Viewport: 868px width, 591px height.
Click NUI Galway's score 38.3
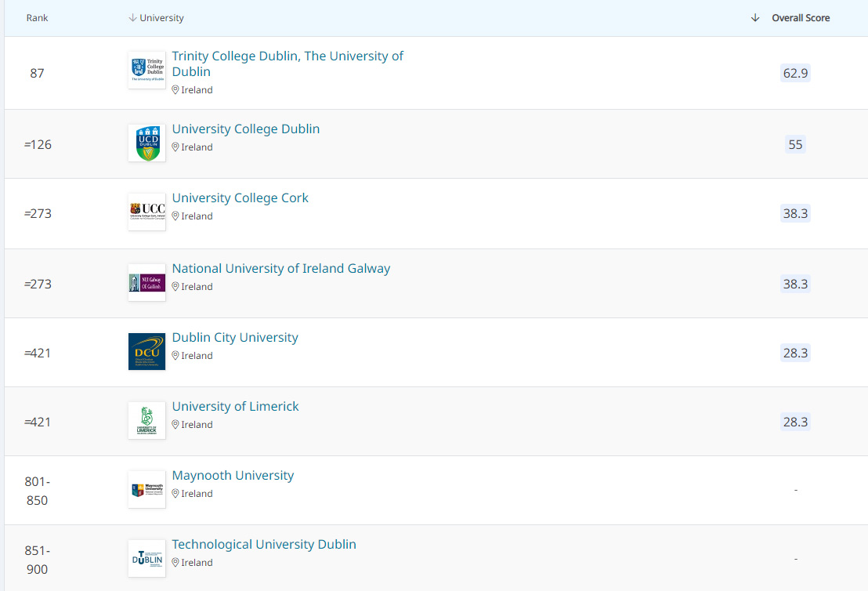pos(795,285)
